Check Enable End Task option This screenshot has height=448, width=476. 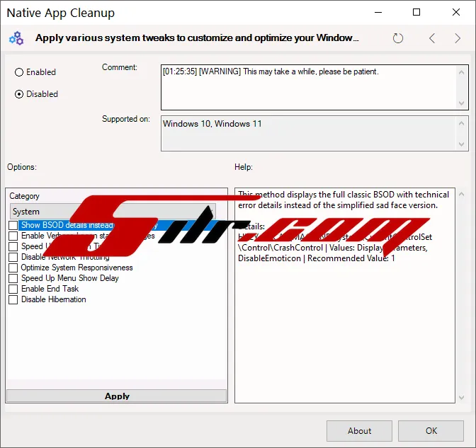[x=13, y=289]
